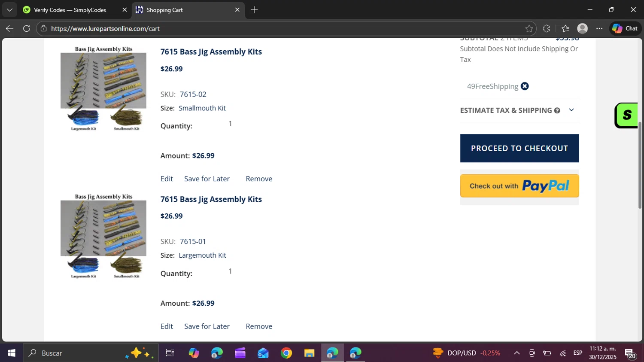Open 7615 Bass Jig Kits title for SKU 7615-01
644x362 pixels.
pyautogui.click(x=211, y=199)
